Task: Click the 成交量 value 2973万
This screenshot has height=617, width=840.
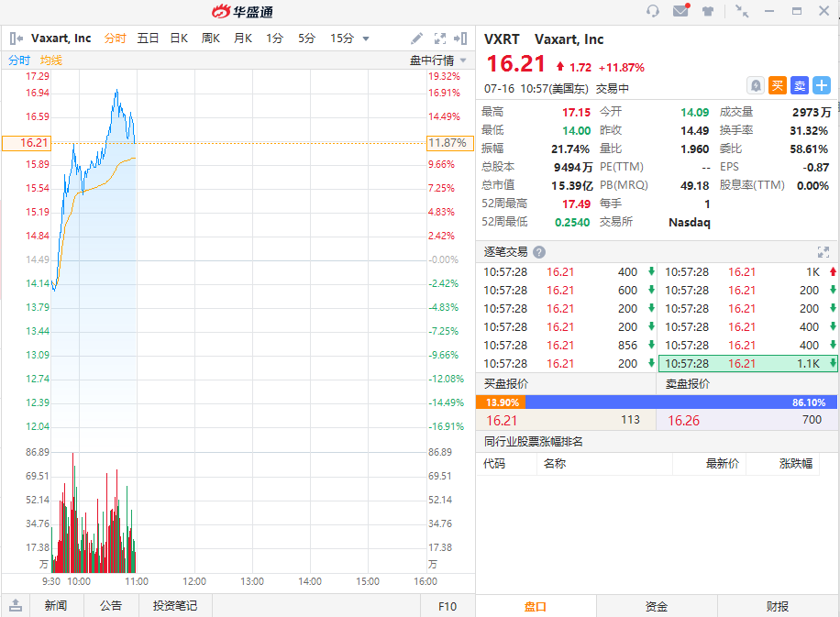Action: 812,112
